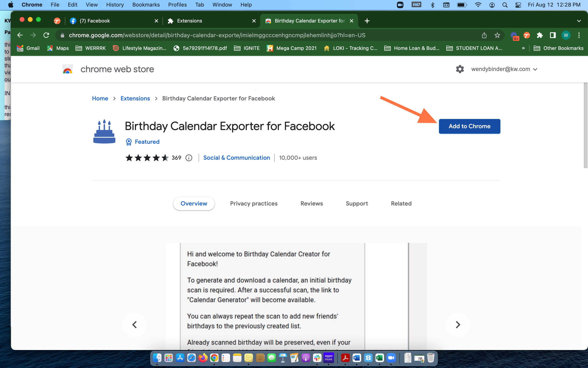Click the Spotlight search icon in menu bar
The height and width of the screenshot is (368, 588).
505,5
